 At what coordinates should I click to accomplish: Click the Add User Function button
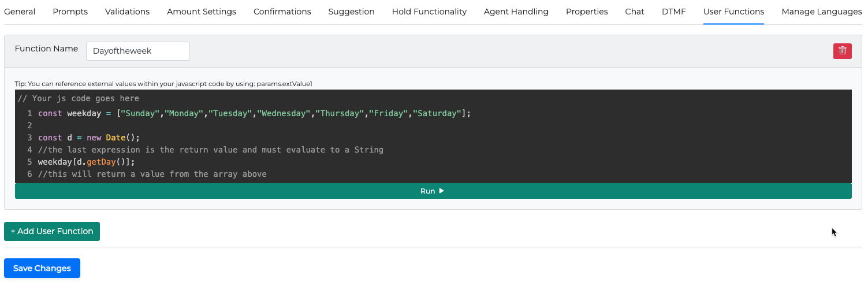pos(52,231)
